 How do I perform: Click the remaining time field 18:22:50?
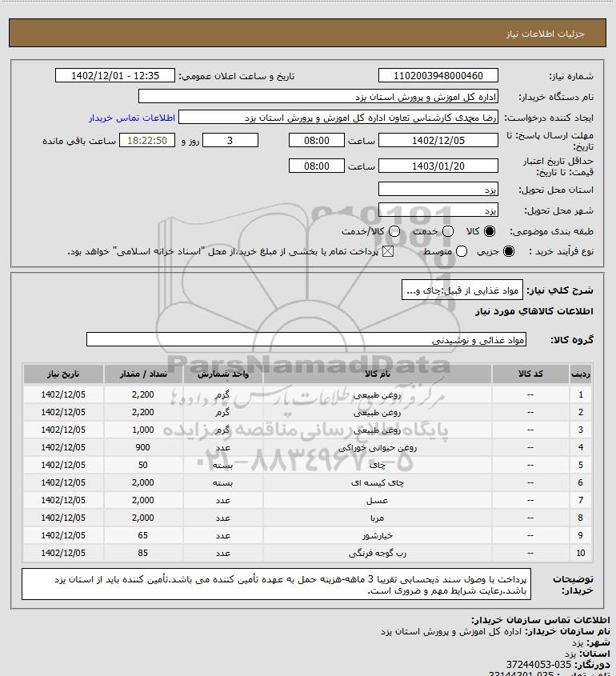[147, 140]
